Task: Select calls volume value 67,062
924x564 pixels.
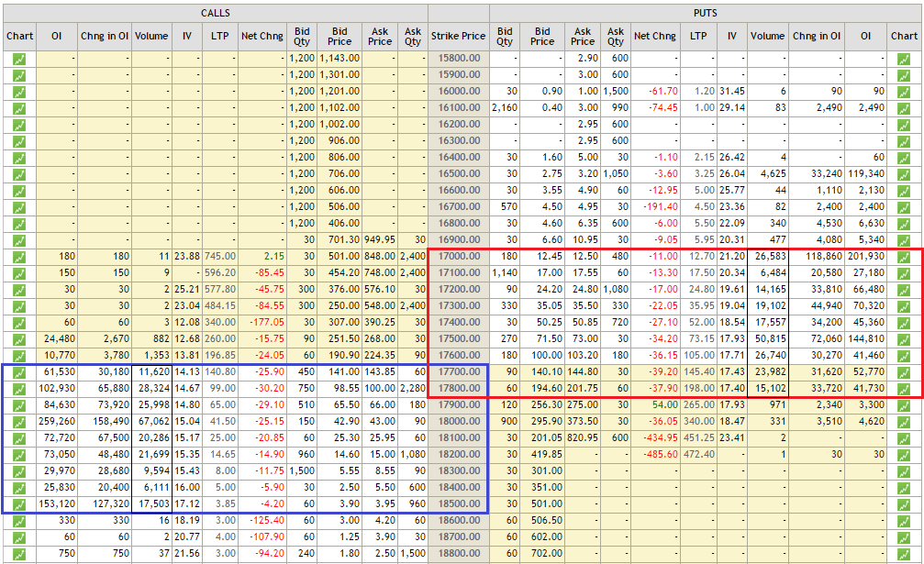Action: click(x=152, y=421)
